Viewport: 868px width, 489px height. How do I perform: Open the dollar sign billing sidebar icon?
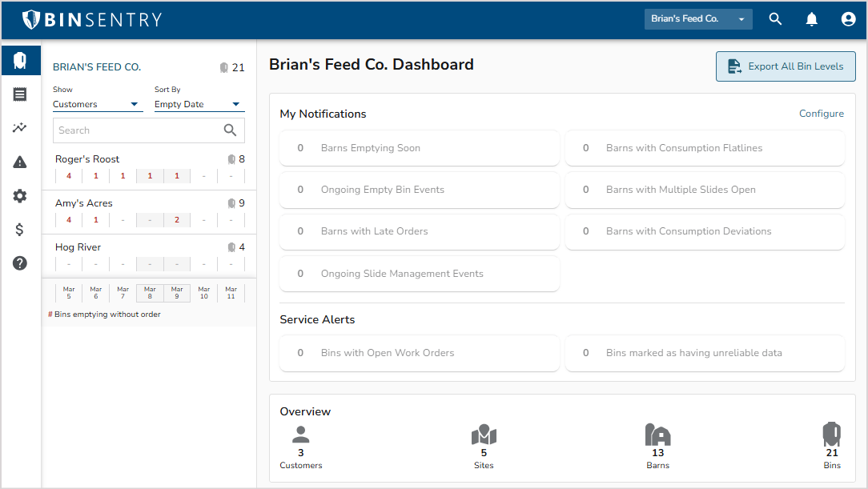(20, 230)
